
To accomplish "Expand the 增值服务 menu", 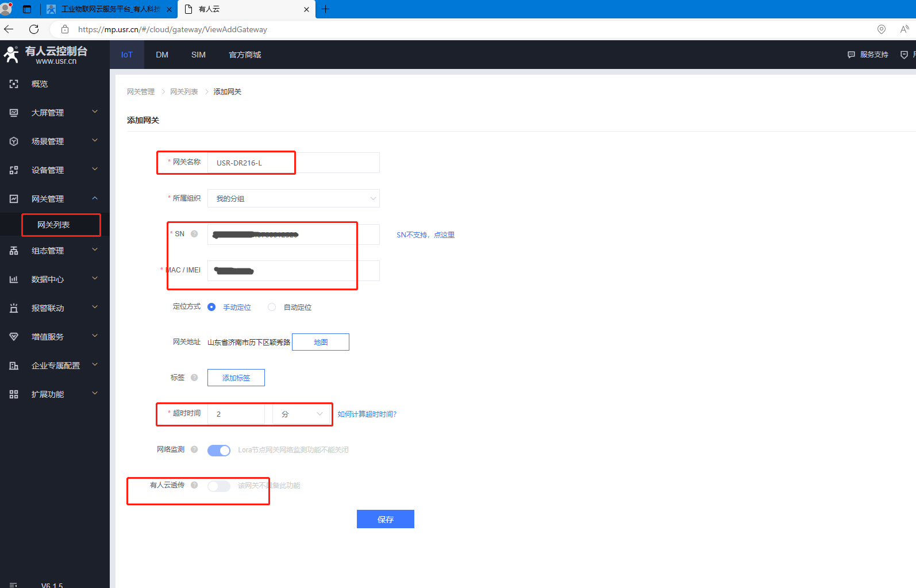I will coord(95,336).
